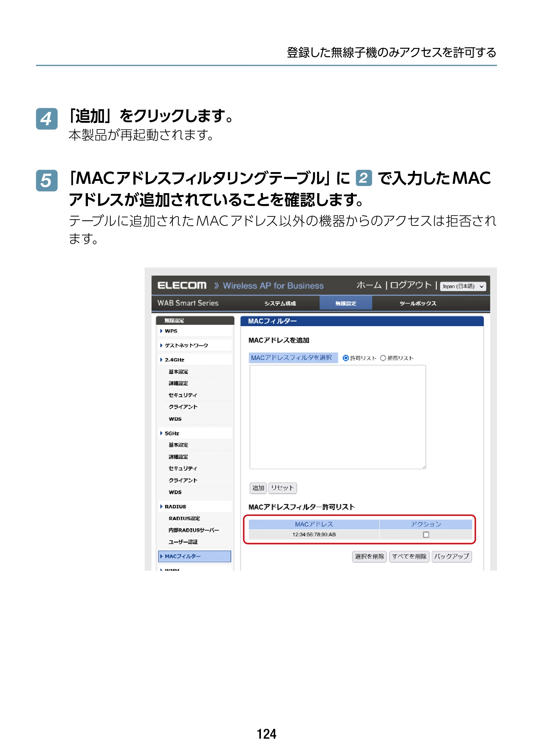
Task: Click the リセット button
Action: [282, 488]
